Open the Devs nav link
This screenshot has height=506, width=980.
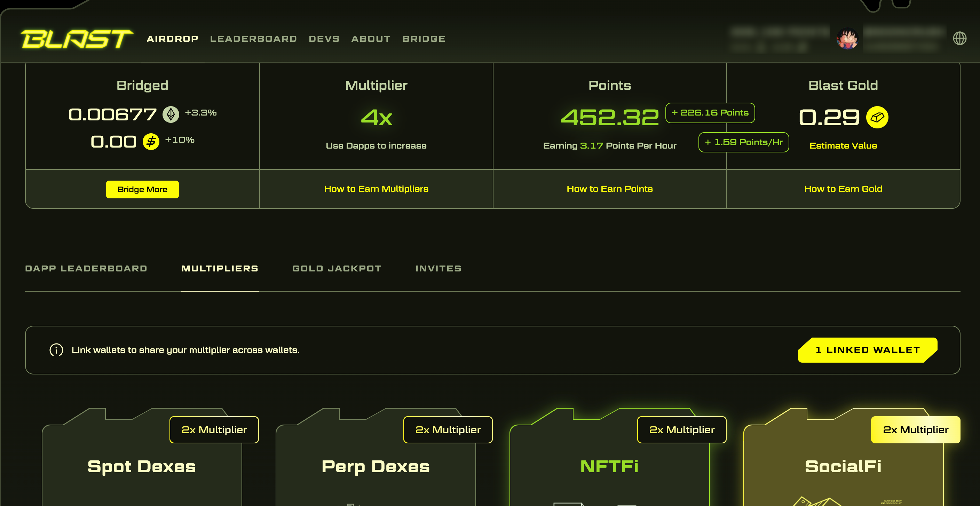[x=324, y=39]
